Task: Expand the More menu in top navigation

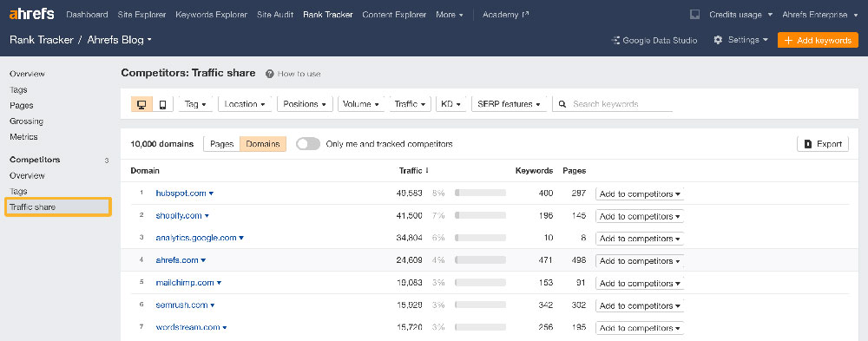Action: point(450,15)
